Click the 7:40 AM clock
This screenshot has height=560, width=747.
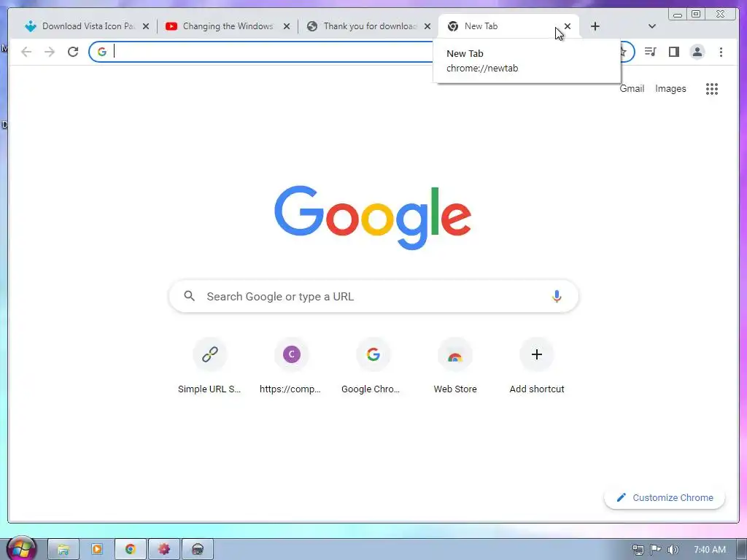click(709, 550)
